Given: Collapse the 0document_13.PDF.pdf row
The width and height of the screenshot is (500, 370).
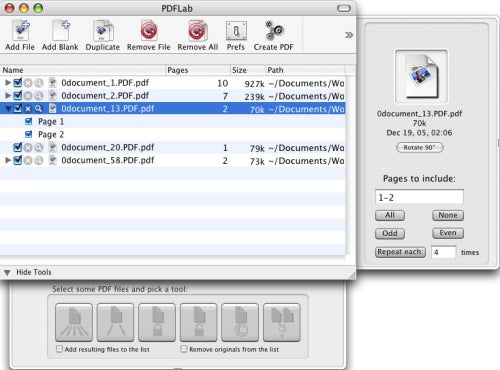Looking at the screenshot, I should click(8, 109).
